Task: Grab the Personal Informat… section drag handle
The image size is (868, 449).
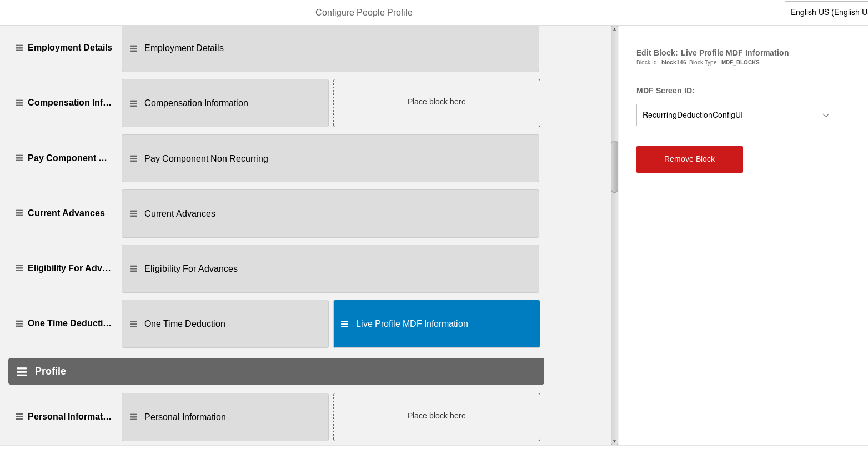Action: pos(19,417)
